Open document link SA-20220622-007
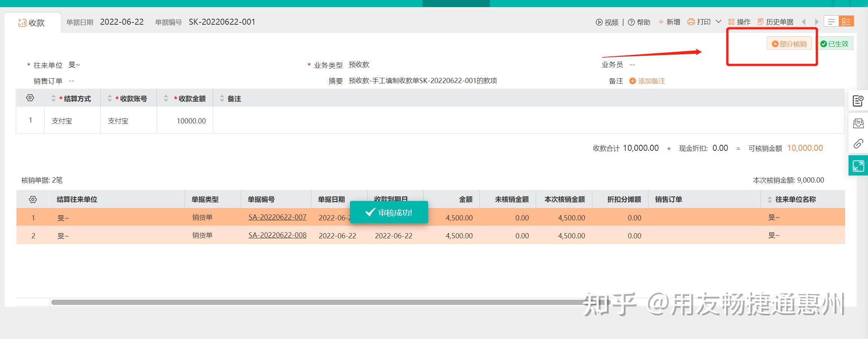This screenshot has height=339, width=868. point(277,217)
